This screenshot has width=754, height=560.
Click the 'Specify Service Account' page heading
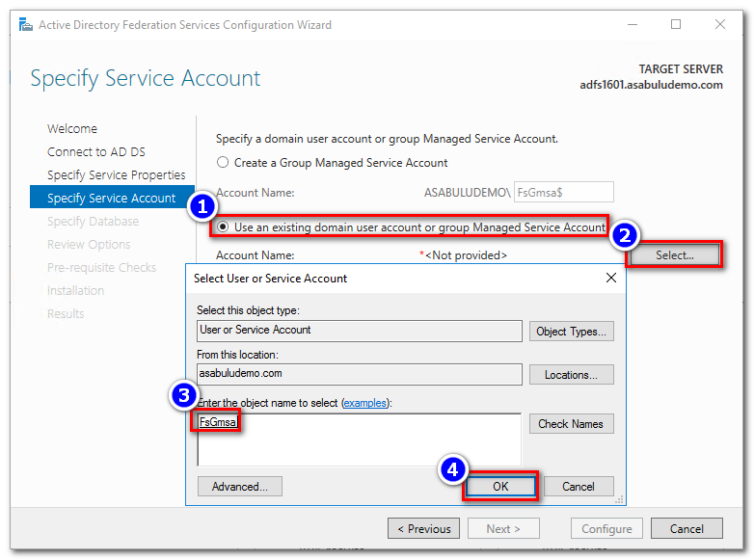pyautogui.click(x=146, y=78)
